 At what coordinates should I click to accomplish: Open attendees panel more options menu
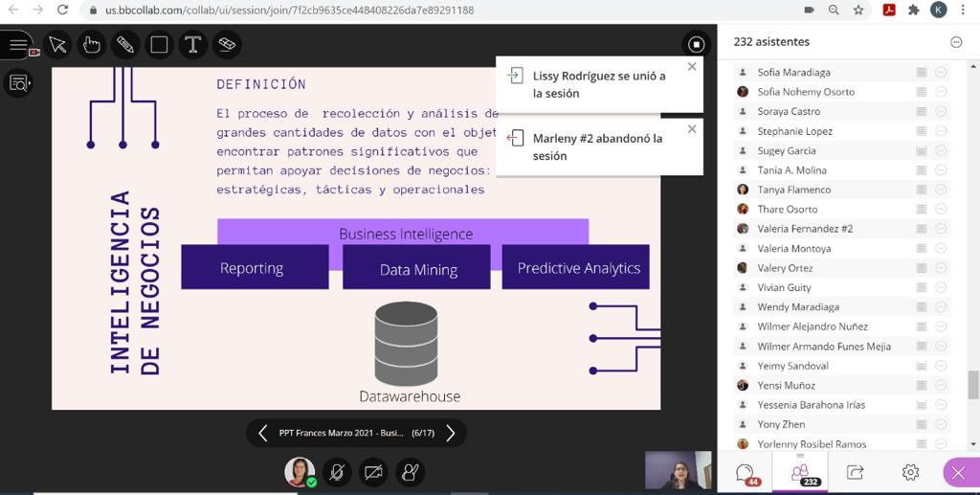pos(955,42)
